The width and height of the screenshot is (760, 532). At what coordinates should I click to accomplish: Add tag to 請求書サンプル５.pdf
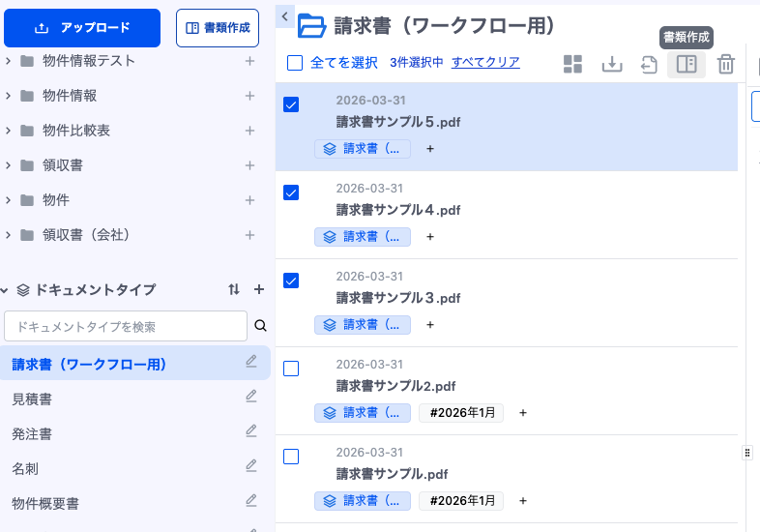(x=430, y=149)
